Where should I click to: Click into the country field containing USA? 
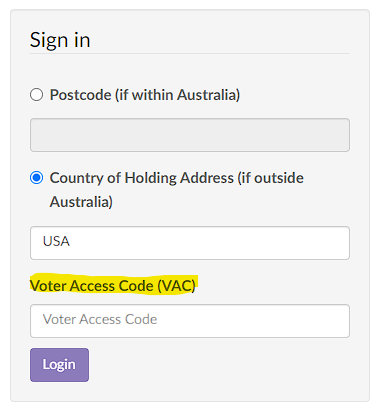coord(190,243)
